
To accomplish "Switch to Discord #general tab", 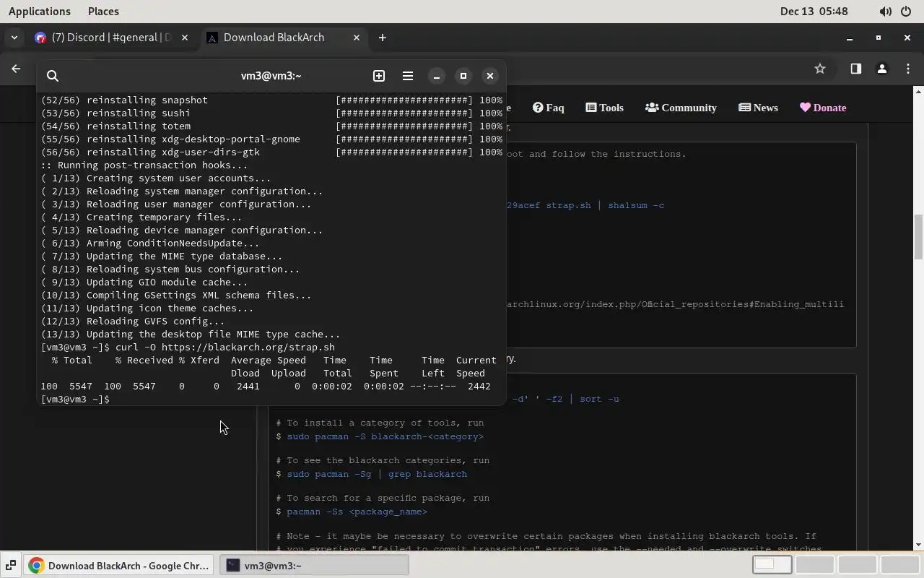I will (x=111, y=38).
